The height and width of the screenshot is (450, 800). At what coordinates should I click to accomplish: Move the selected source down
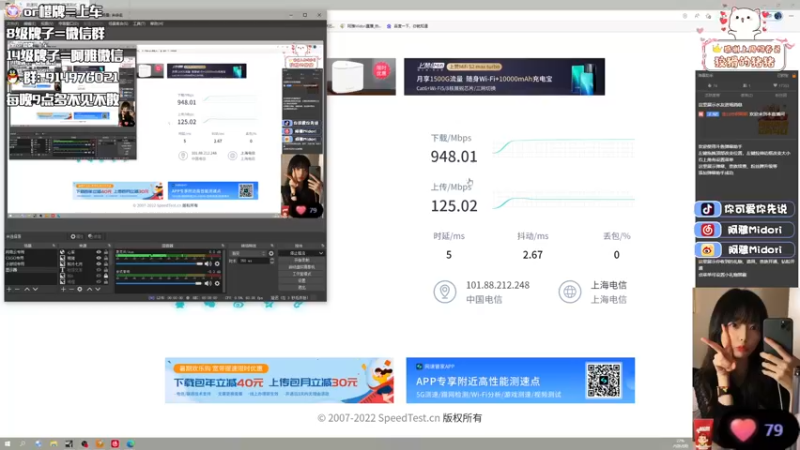point(98,289)
